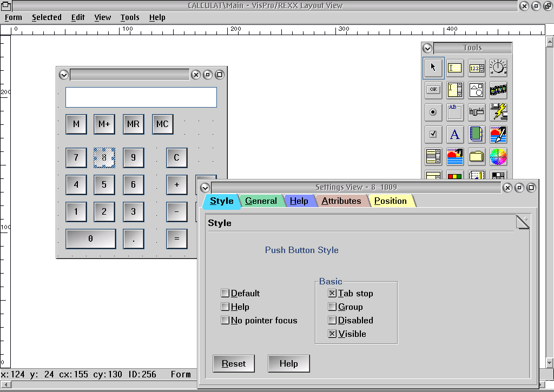Open the calculator form's system menu chevron
Screen dimensions: 554x392
64,75
